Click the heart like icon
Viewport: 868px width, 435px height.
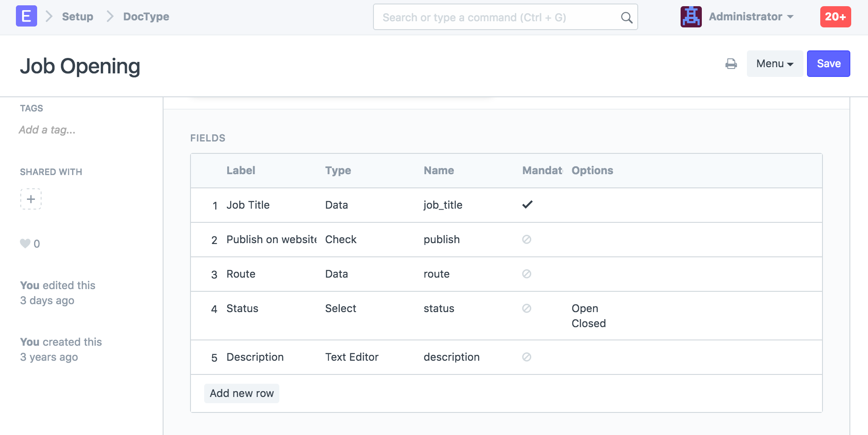25,244
